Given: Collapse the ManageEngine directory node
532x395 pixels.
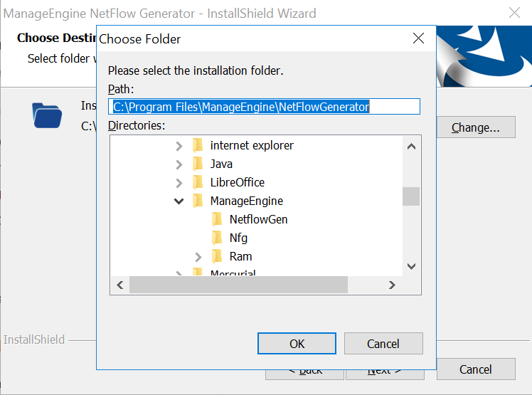Looking at the screenshot, I should (179, 201).
